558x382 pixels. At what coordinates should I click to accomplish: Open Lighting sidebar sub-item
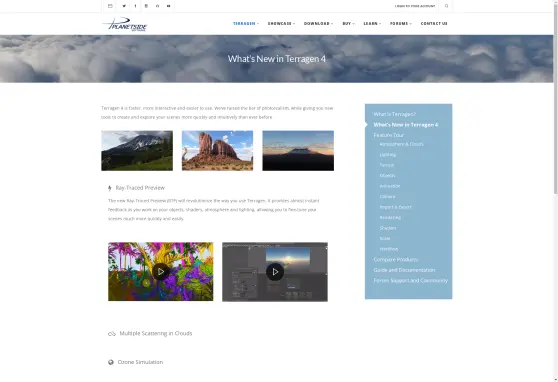coord(388,155)
